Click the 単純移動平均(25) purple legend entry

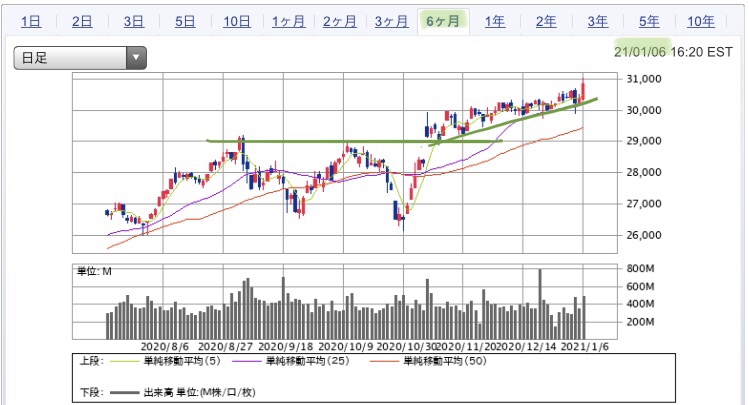[291, 361]
